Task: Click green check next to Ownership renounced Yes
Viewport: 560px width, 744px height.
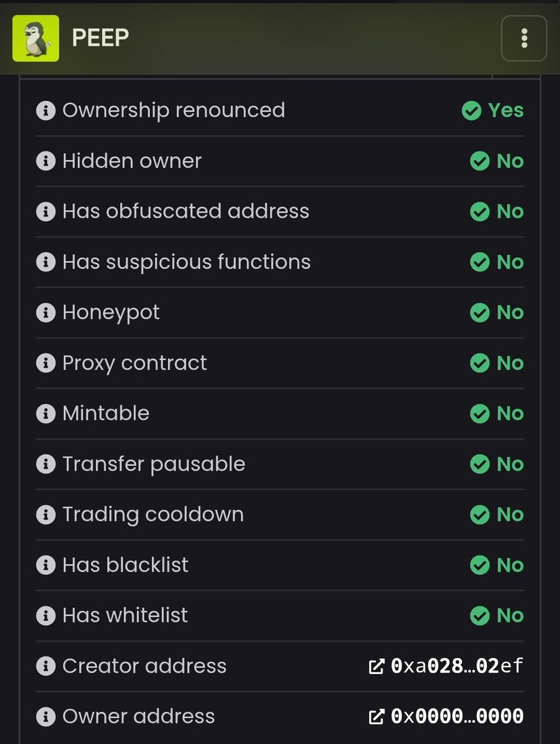Action: (x=471, y=111)
